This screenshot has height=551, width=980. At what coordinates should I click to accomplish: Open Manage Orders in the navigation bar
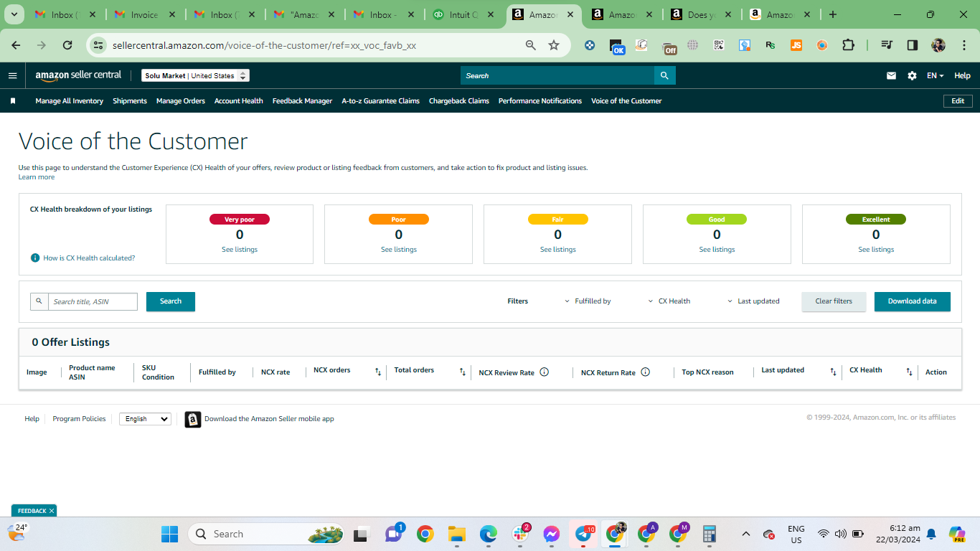pos(181,101)
